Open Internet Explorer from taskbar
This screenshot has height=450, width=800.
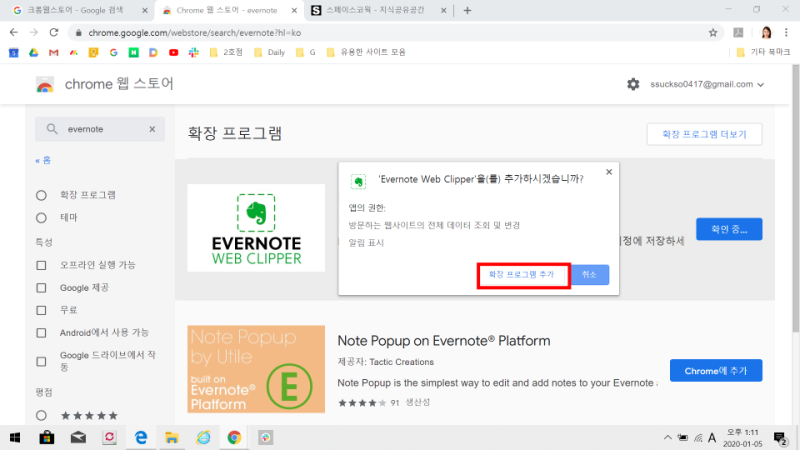pyautogui.click(x=203, y=438)
